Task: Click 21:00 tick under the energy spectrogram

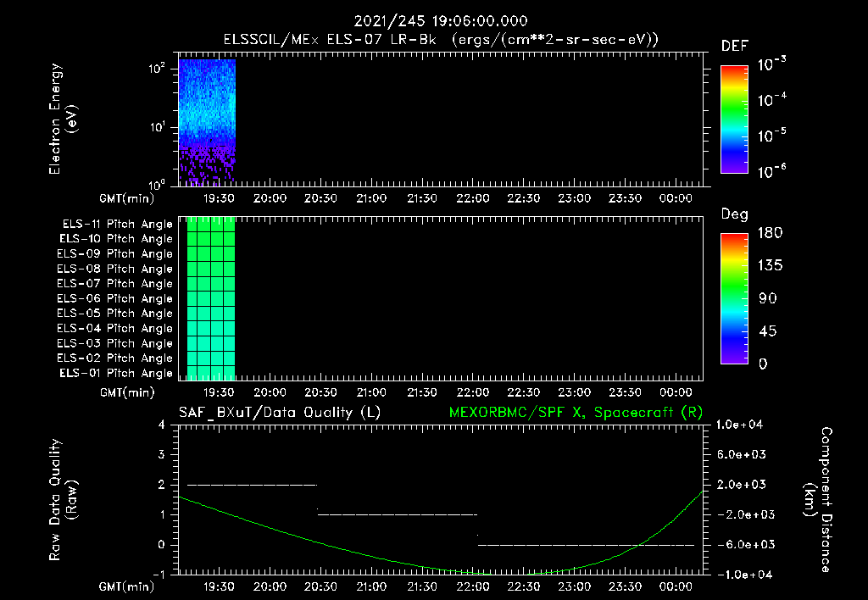Action: point(371,198)
